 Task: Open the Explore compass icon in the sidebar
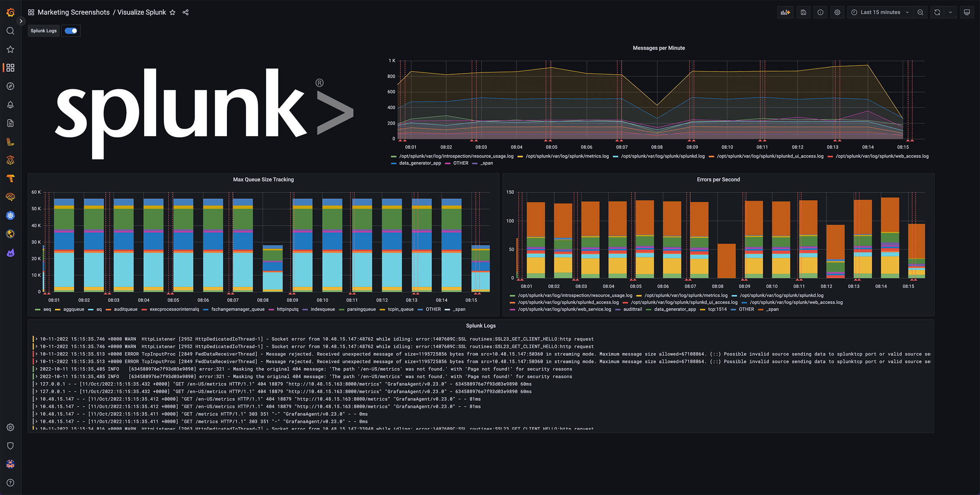click(x=10, y=86)
